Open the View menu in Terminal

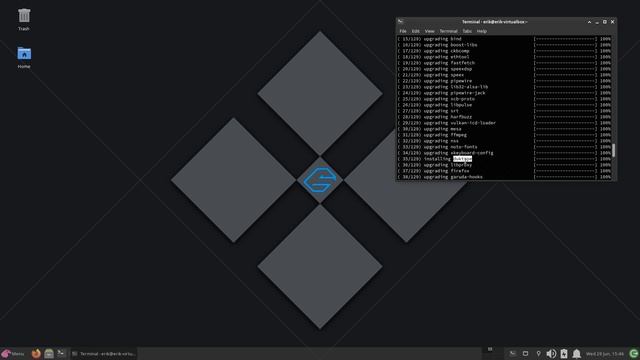pyautogui.click(x=429, y=31)
